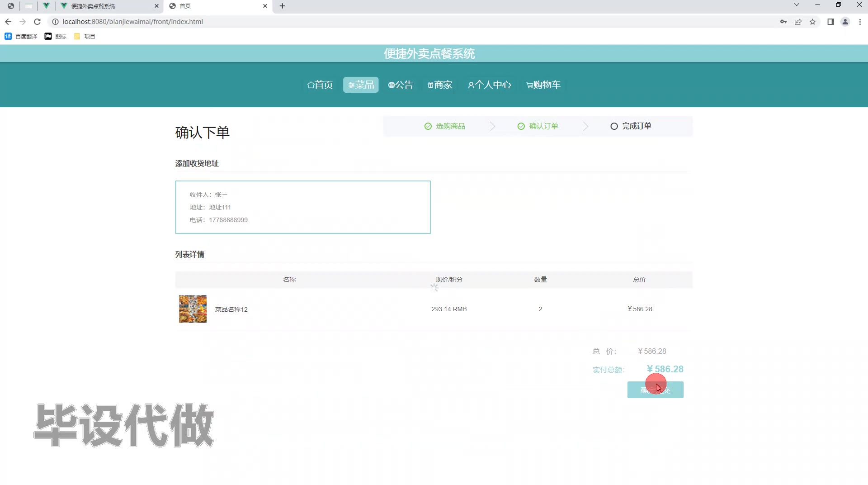Toggle browser side panel
Image resolution: width=868 pixels, height=485 pixels.
click(830, 22)
